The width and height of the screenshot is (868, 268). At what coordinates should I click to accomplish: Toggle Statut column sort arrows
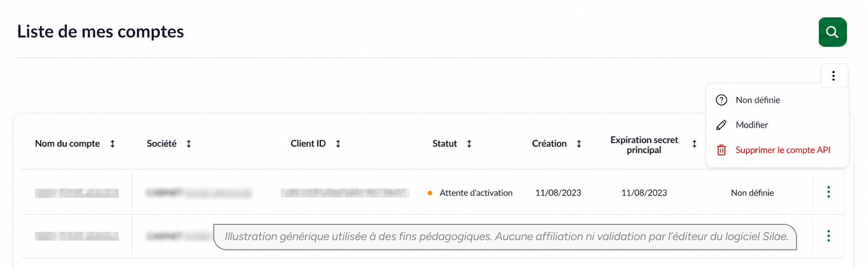[469, 144]
